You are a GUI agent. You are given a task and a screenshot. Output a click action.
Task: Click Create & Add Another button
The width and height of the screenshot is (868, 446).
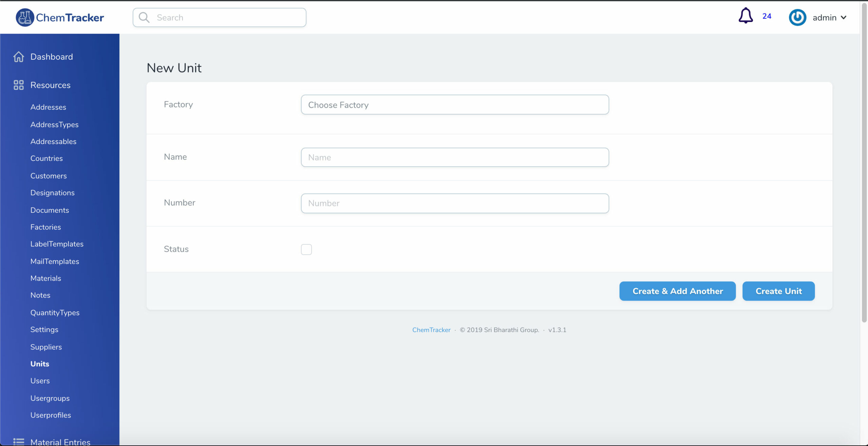point(677,291)
